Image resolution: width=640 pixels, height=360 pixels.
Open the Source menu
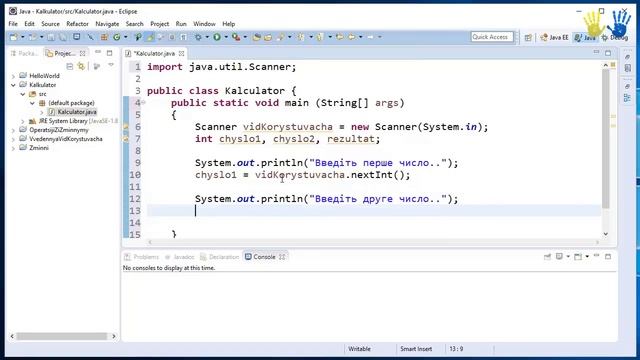click(x=50, y=24)
